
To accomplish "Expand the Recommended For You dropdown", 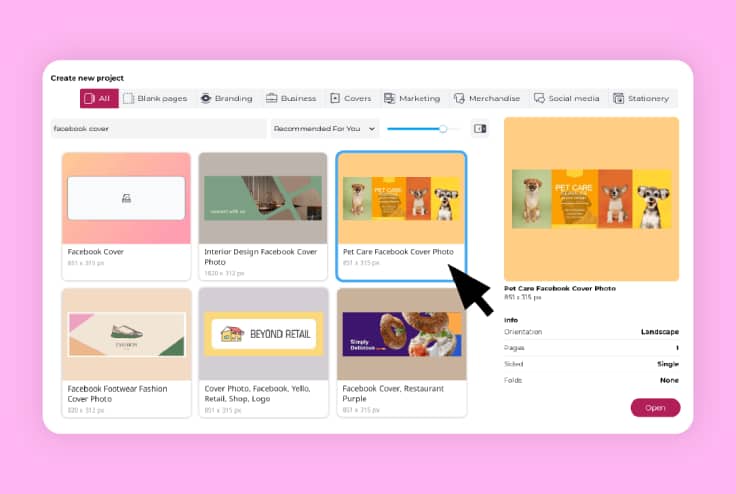I will click(324, 128).
